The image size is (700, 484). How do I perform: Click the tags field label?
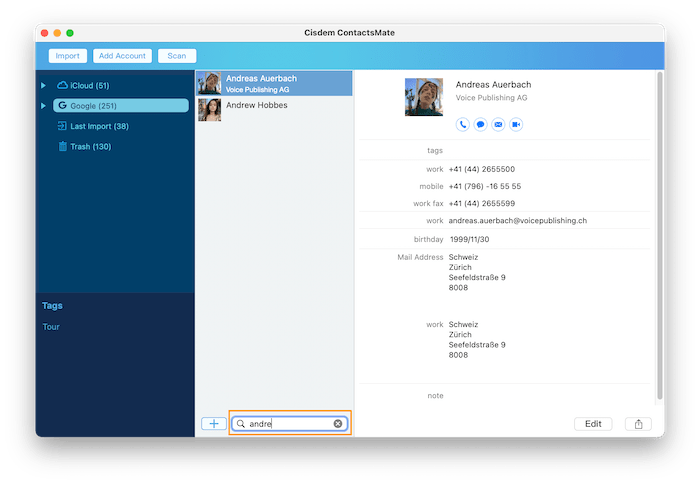[x=435, y=150]
